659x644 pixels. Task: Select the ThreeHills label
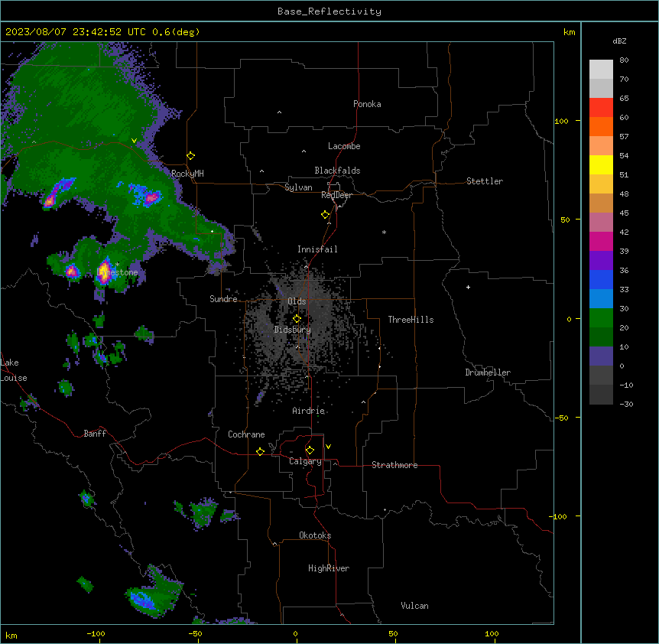pos(411,320)
